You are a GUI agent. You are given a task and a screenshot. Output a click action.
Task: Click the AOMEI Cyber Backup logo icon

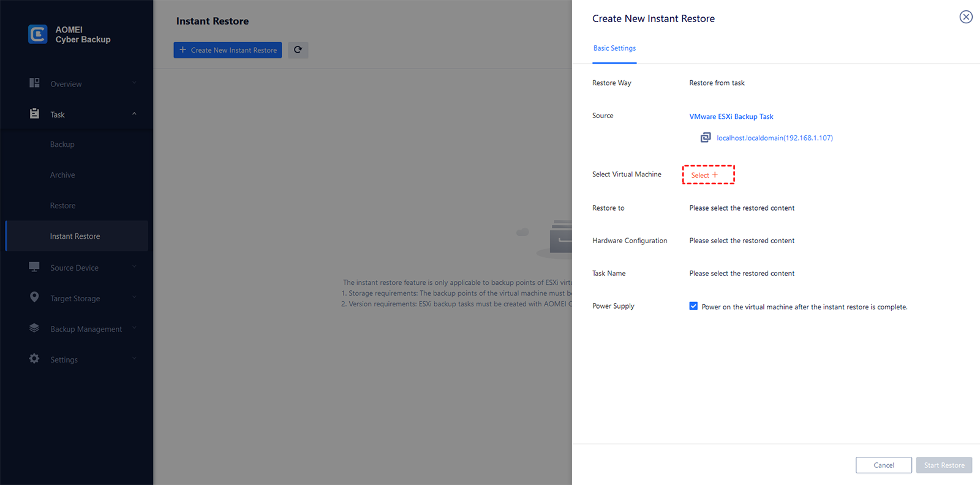[37, 34]
